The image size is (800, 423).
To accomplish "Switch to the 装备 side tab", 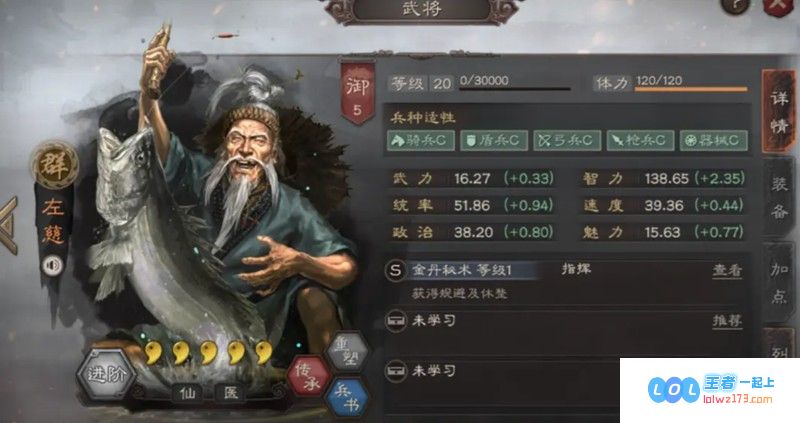I will pos(779,197).
